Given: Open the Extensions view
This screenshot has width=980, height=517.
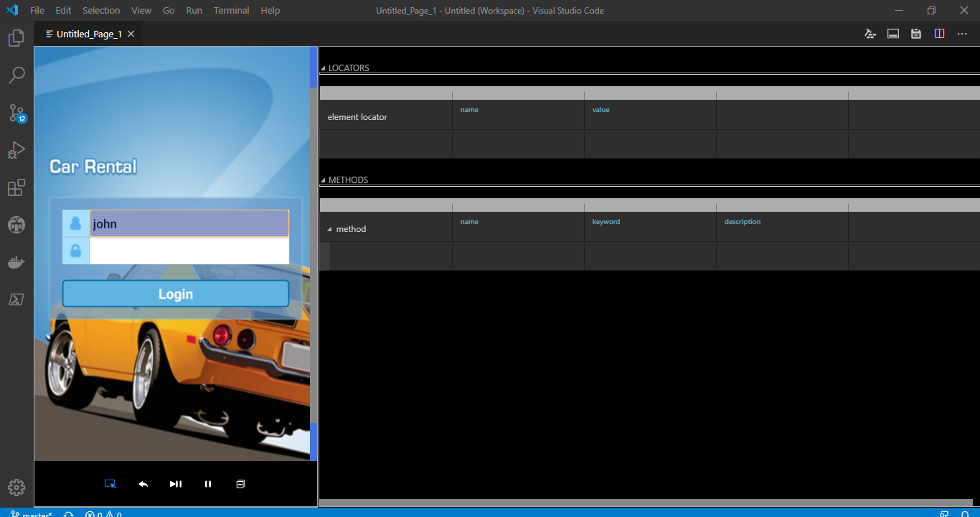Looking at the screenshot, I should point(17,187).
